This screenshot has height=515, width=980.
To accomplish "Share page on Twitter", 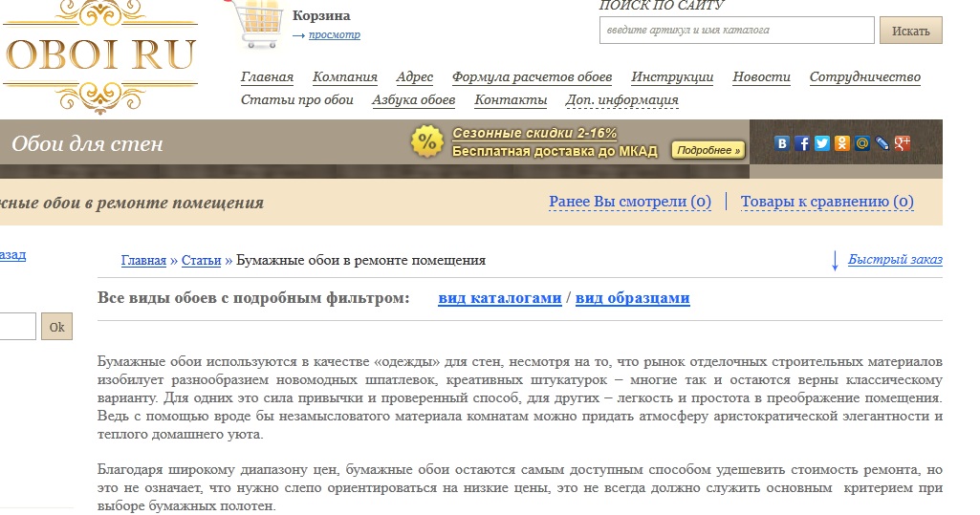I will pyautogui.click(x=822, y=143).
